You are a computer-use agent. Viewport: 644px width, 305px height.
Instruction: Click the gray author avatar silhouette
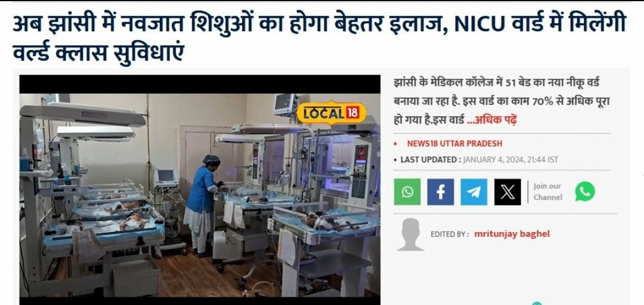tap(410, 235)
